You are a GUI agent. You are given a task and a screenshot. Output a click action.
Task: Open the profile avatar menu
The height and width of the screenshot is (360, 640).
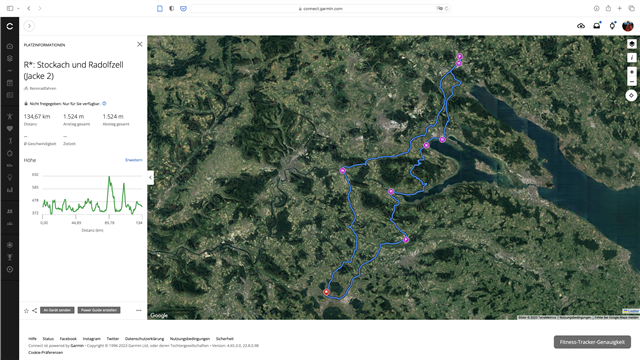click(627, 26)
